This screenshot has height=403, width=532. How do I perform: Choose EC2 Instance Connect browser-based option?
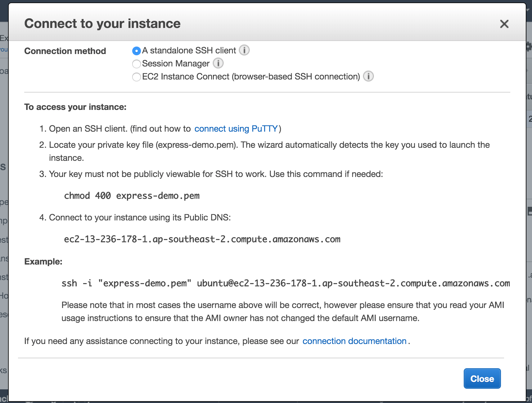coord(136,77)
